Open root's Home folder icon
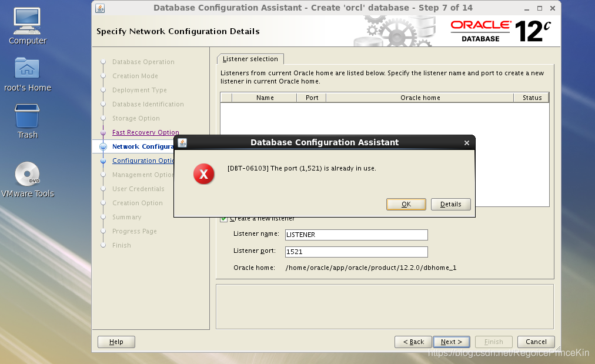Screen dimensions: 595x364 tap(27, 75)
